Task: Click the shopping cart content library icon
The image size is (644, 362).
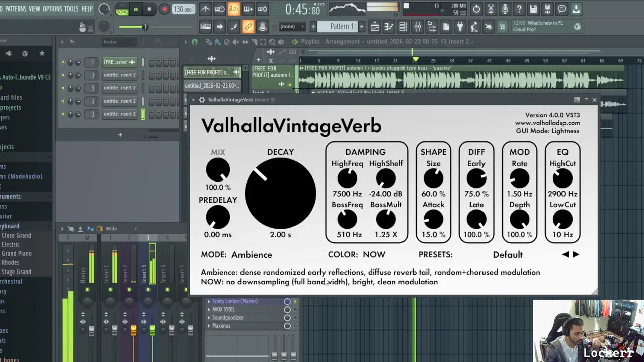Action: [x=503, y=27]
